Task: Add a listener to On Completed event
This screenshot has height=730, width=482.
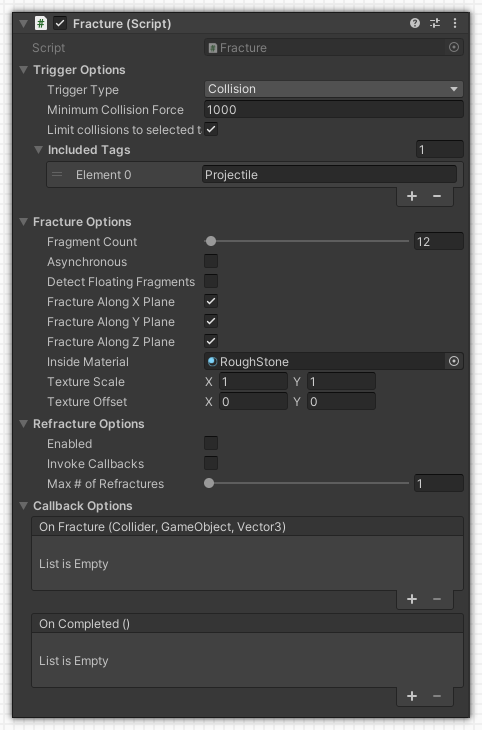Action: click(412, 696)
